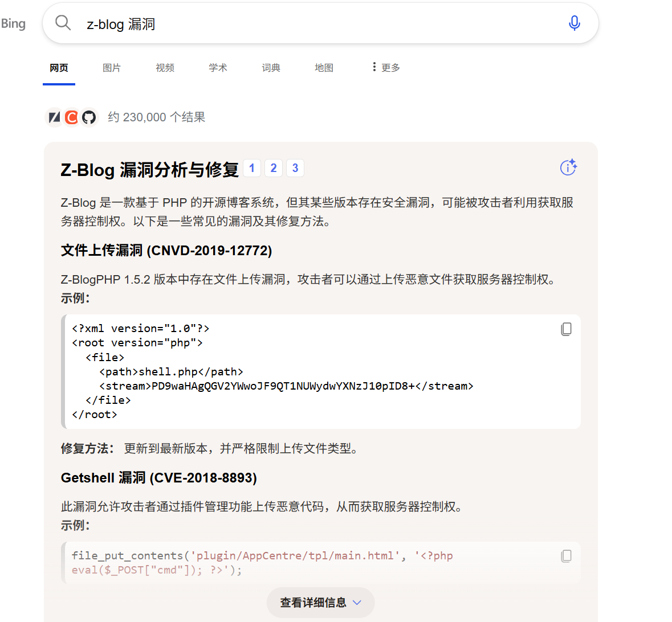Click the first source icon with slash logo
The height and width of the screenshot is (622, 672).
[54, 117]
